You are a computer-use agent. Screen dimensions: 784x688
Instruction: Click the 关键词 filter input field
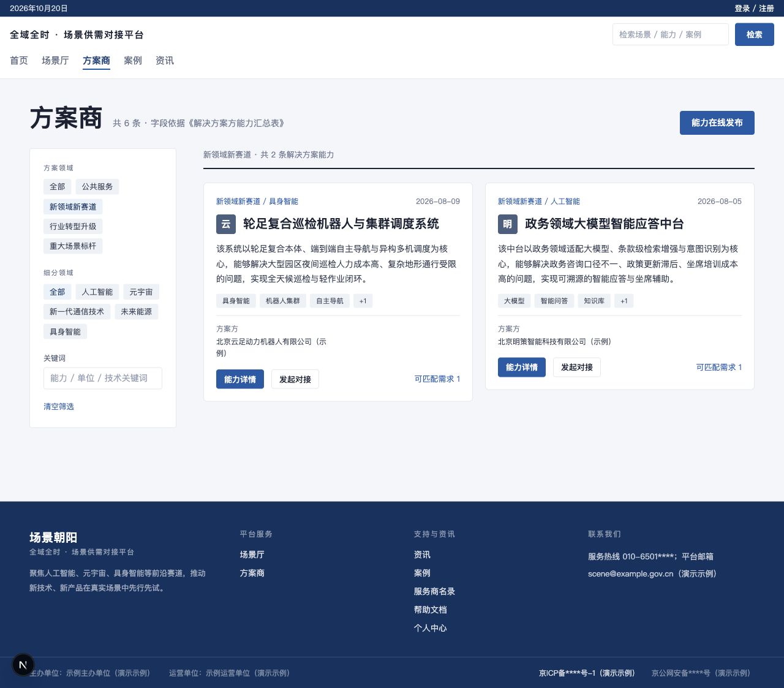point(103,378)
